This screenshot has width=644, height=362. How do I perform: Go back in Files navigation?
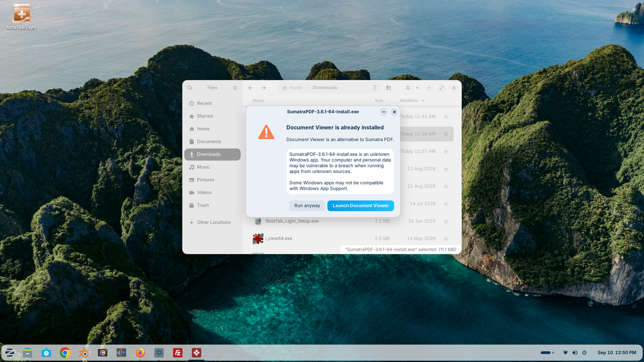click(251, 88)
